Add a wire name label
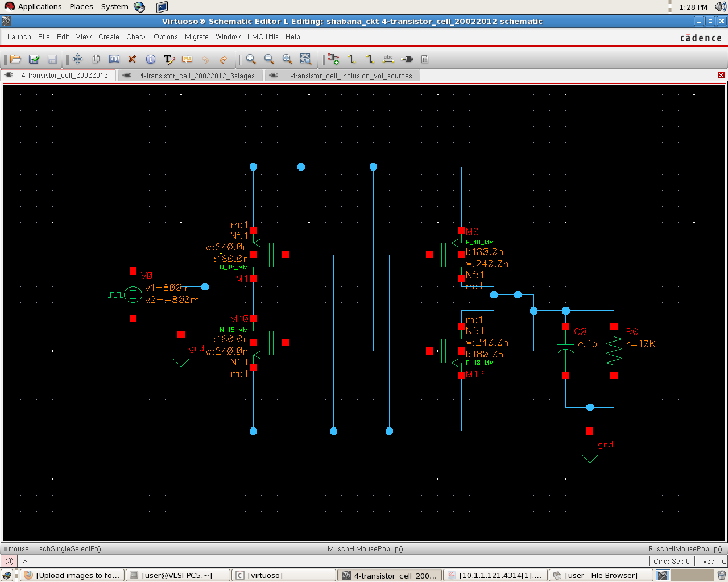Screen dimensions: 728x582 pyautogui.click(x=388, y=59)
